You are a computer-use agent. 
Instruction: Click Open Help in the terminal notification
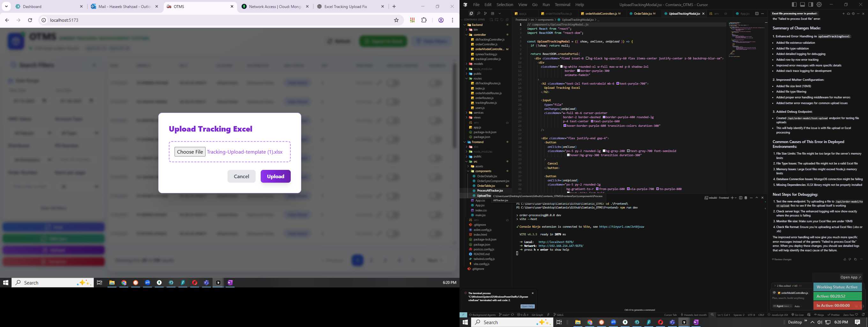pos(527,307)
